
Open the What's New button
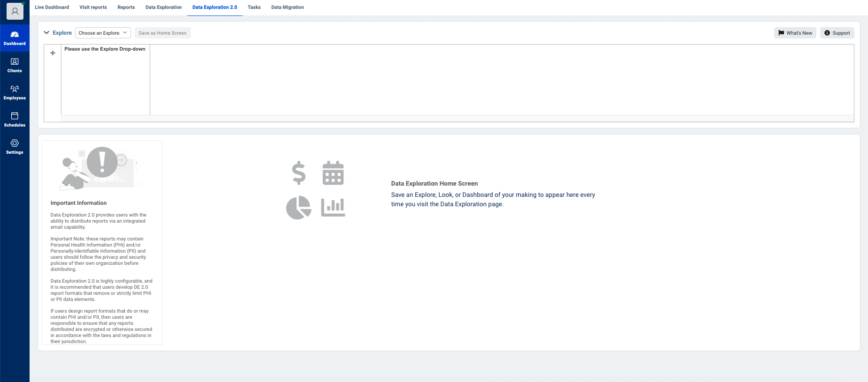[795, 33]
